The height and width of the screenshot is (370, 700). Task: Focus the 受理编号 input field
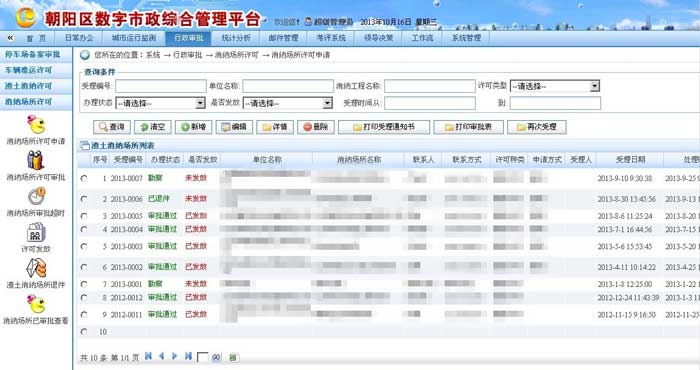[x=161, y=86]
